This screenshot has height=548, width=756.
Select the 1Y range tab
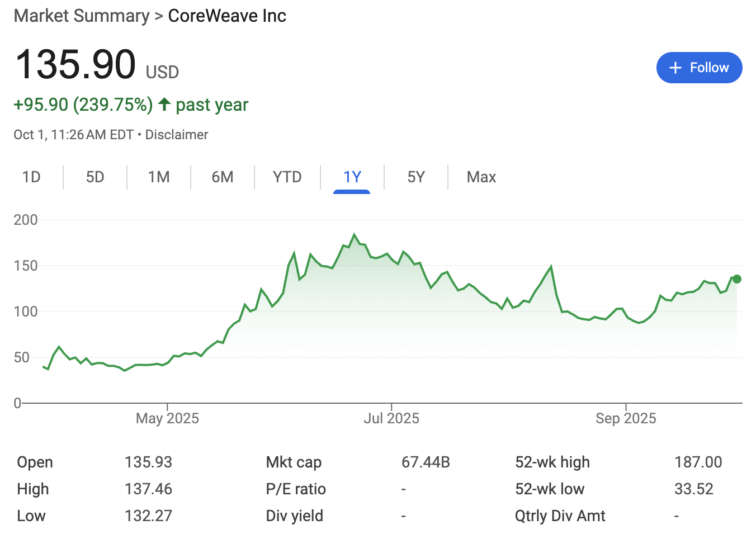click(x=352, y=177)
